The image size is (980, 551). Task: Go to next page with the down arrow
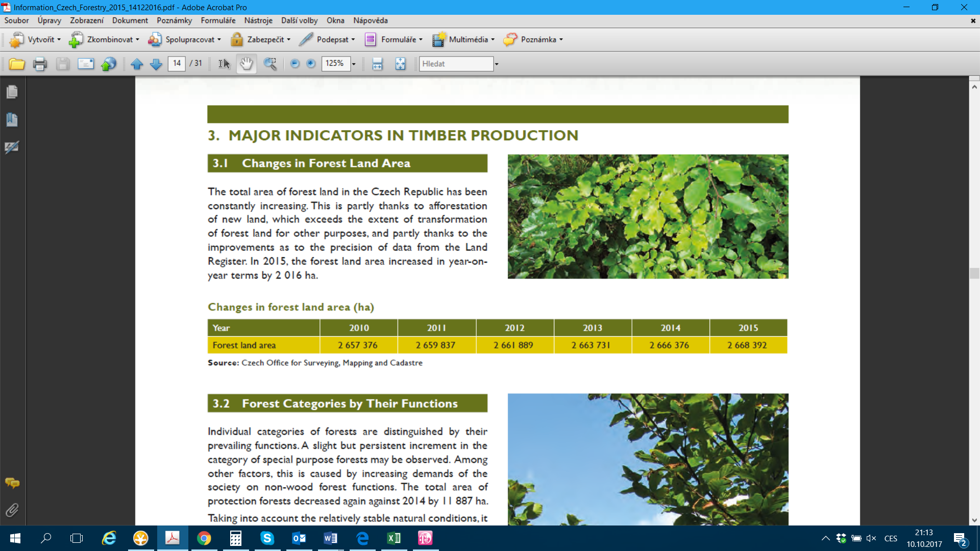156,64
